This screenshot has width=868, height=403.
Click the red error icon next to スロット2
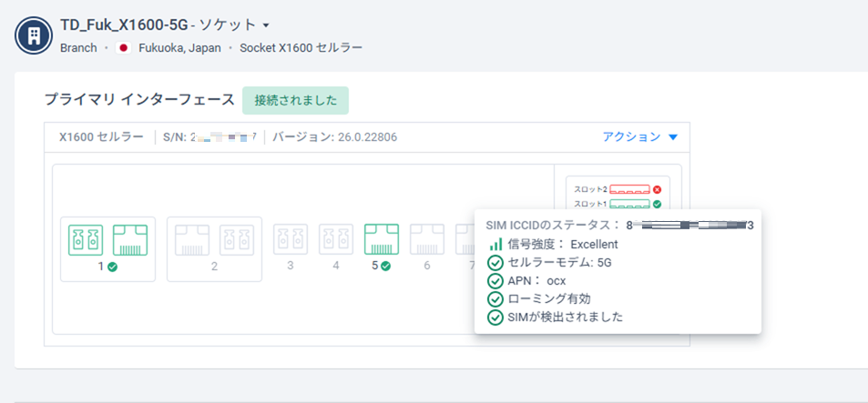[657, 189]
